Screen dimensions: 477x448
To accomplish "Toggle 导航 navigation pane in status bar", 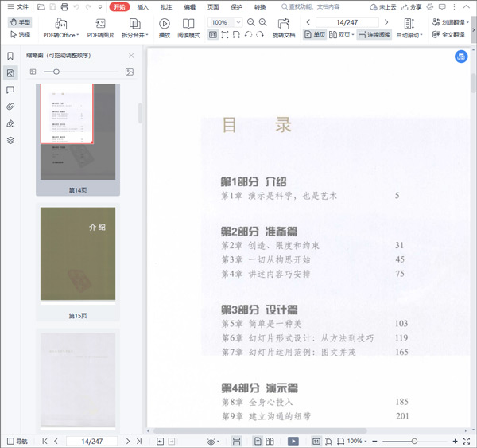I will [17, 442].
